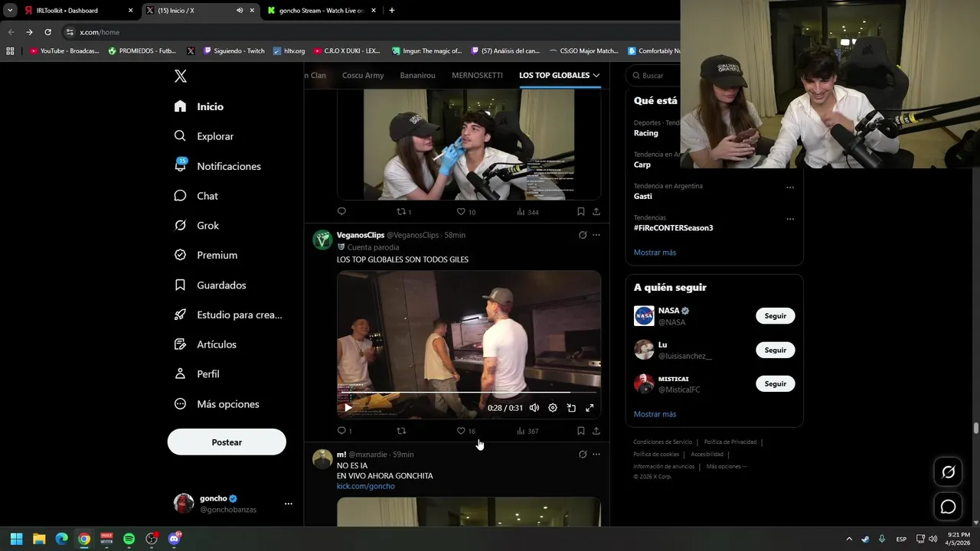The width and height of the screenshot is (980, 551).
Task: Open the floating Grok button at right
Action: 948,472
